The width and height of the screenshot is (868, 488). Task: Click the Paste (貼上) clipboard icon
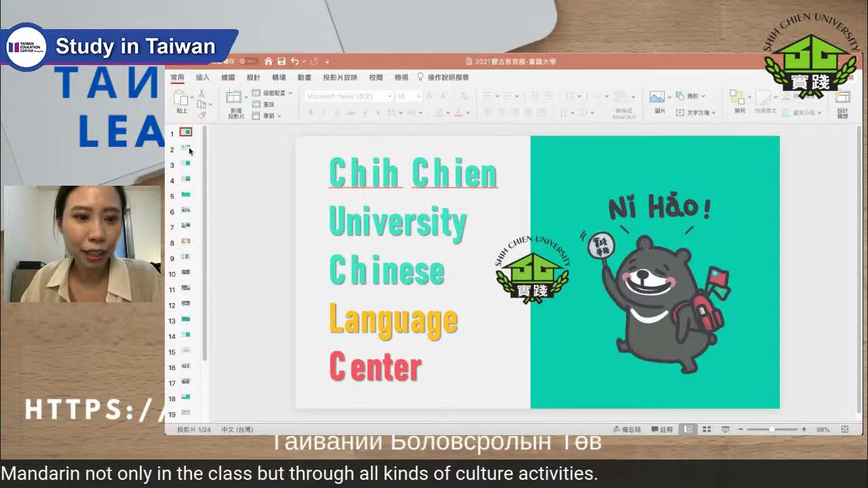click(181, 98)
